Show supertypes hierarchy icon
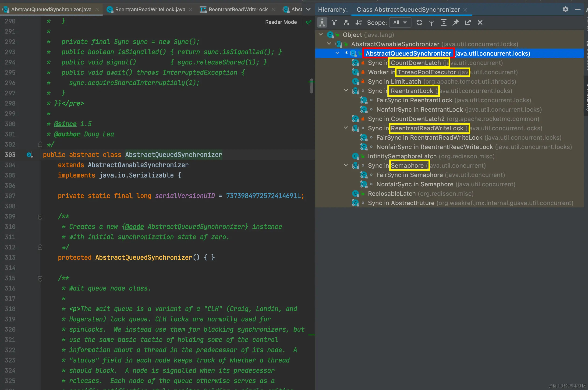Viewport: 588px width, 390px height. point(334,23)
